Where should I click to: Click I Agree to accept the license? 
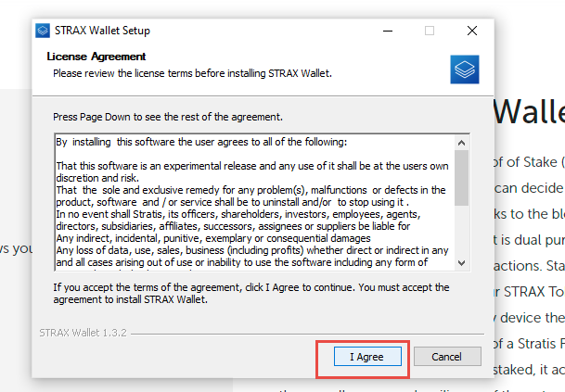tap(366, 356)
